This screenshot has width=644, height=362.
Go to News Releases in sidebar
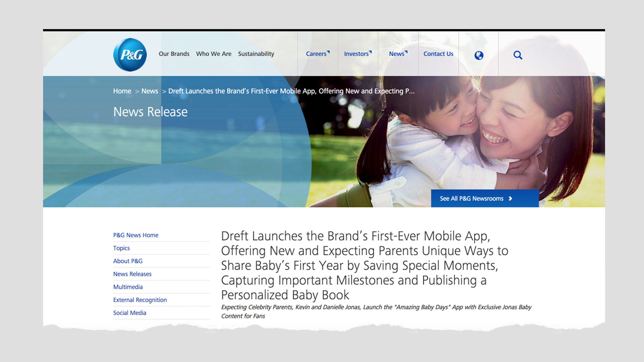tap(132, 274)
